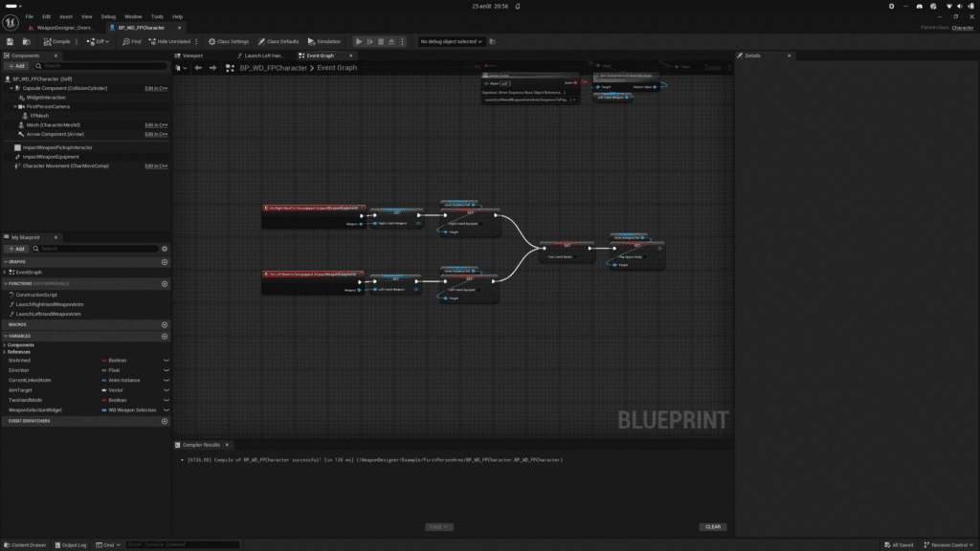Open Class Defaults
Image resolution: width=980 pixels, height=551 pixels.
tap(278, 42)
